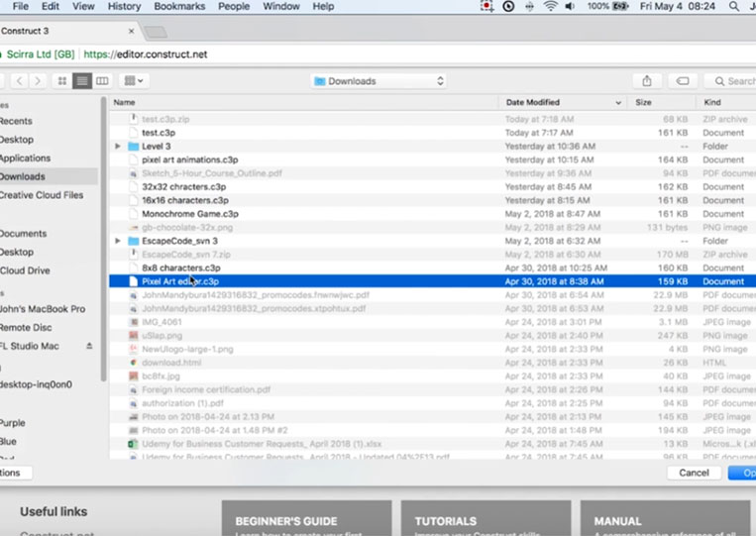Click the Share icon in dialog toolbar

tap(647, 81)
